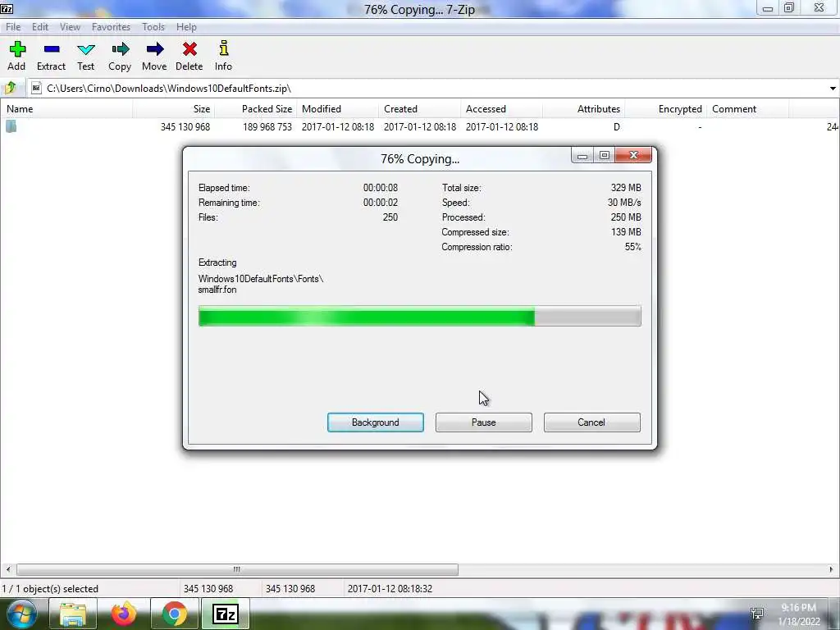Select the folder icon in file list

[x=11, y=126]
